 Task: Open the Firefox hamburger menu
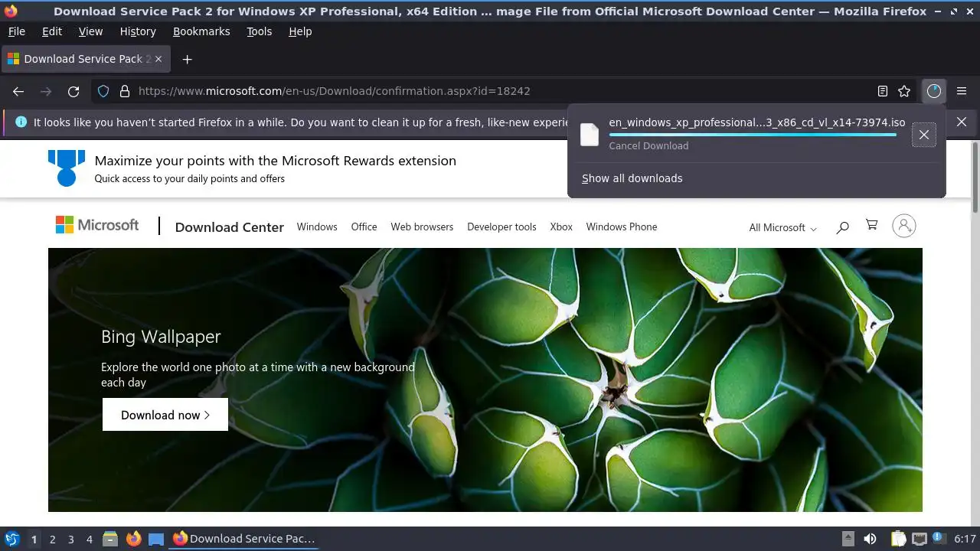tap(962, 91)
